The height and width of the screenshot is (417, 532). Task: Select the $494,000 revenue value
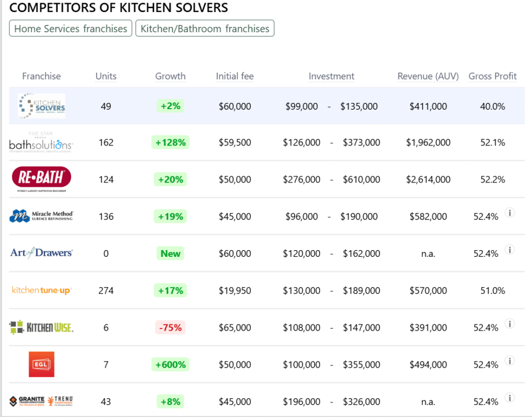click(428, 364)
